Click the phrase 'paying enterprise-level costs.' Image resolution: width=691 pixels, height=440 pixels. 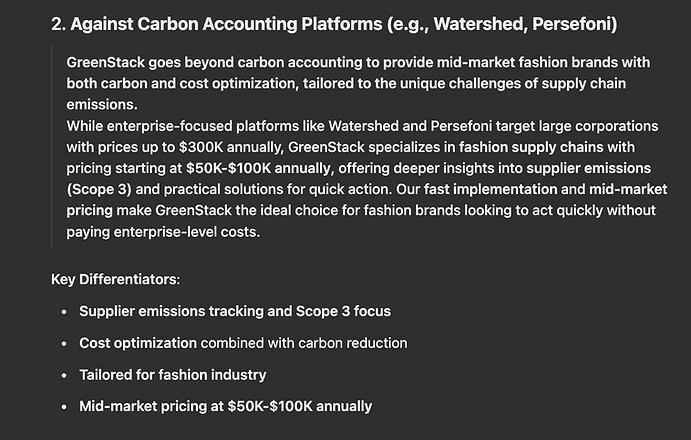[x=163, y=232]
